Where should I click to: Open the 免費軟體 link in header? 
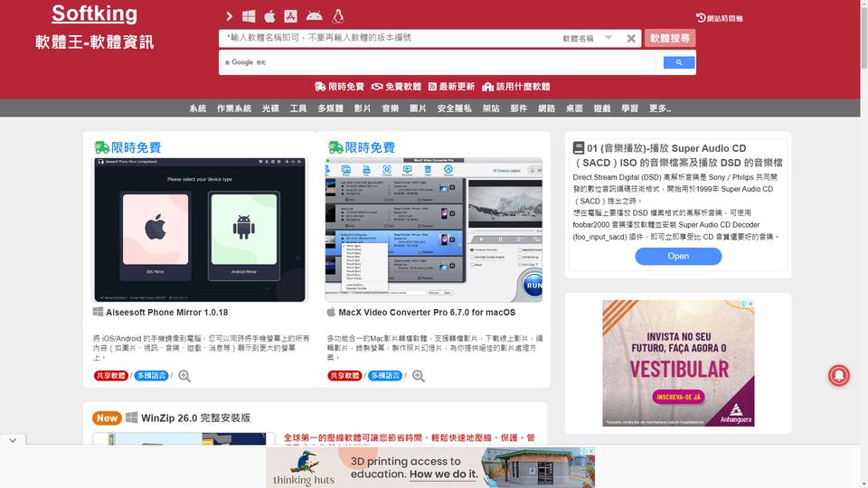[396, 87]
